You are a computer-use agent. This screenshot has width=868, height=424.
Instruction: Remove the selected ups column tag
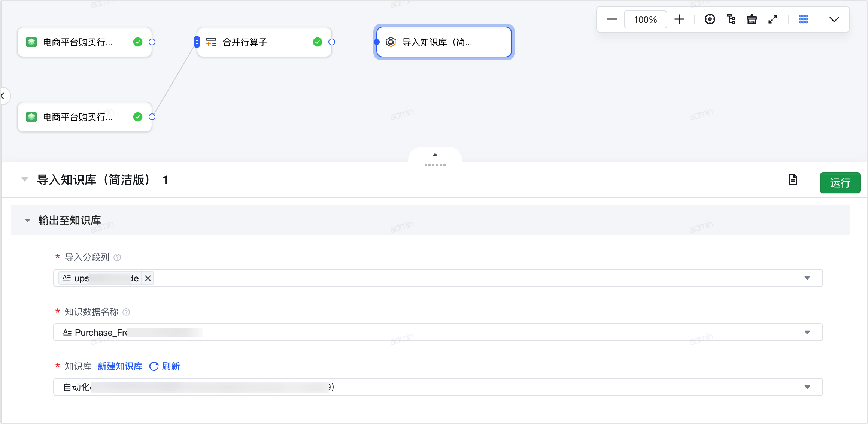click(x=148, y=278)
